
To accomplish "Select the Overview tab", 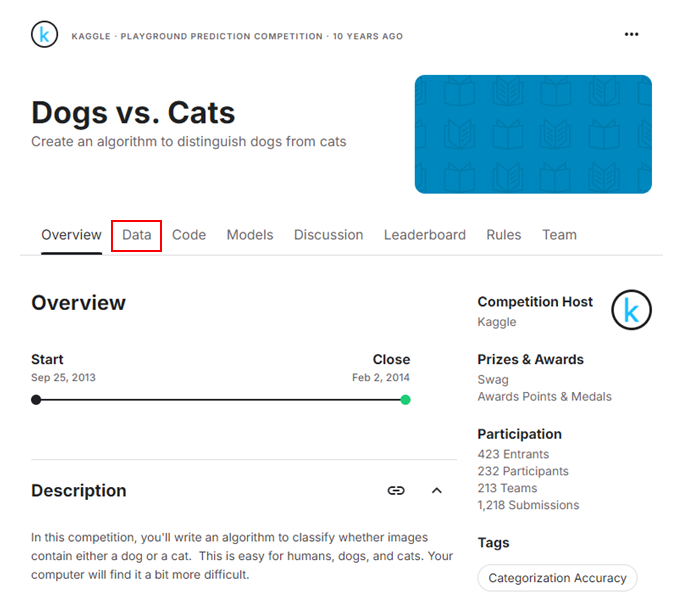I will tap(71, 235).
